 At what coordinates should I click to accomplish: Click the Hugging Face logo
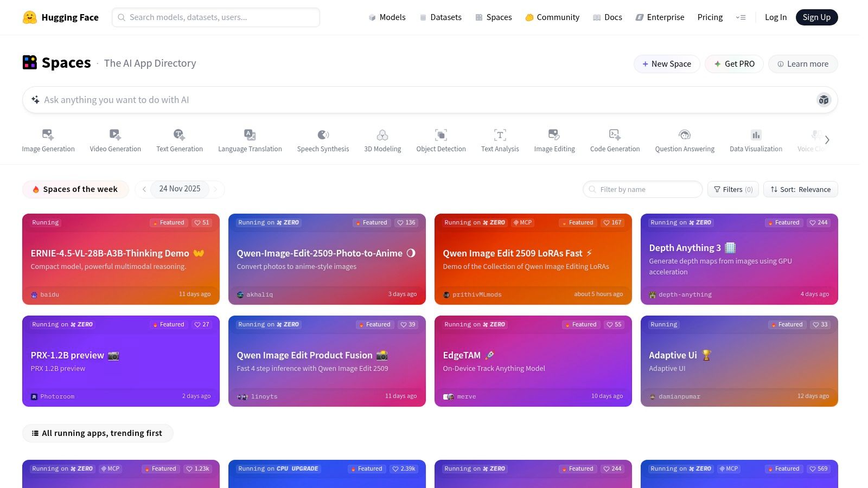click(x=30, y=17)
